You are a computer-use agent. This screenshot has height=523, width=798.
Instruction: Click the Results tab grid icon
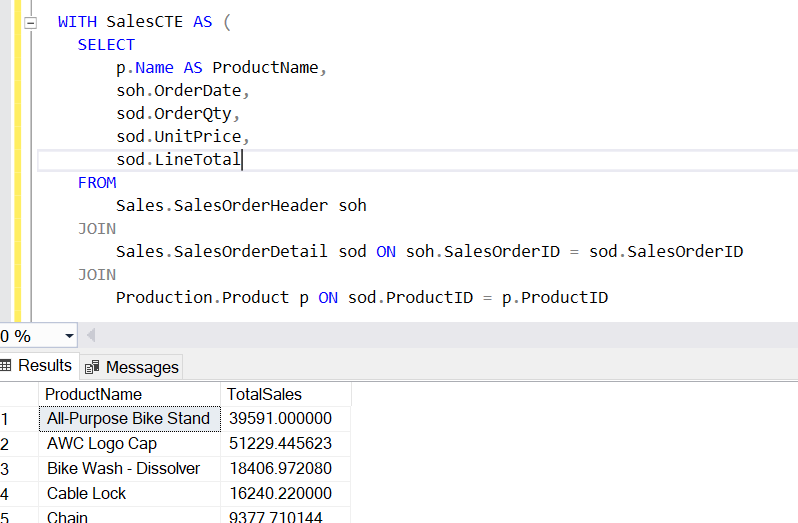(x=6, y=366)
